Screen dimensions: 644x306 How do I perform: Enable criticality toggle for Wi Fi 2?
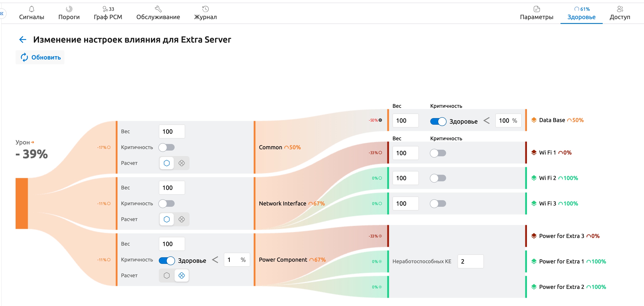[x=438, y=178]
